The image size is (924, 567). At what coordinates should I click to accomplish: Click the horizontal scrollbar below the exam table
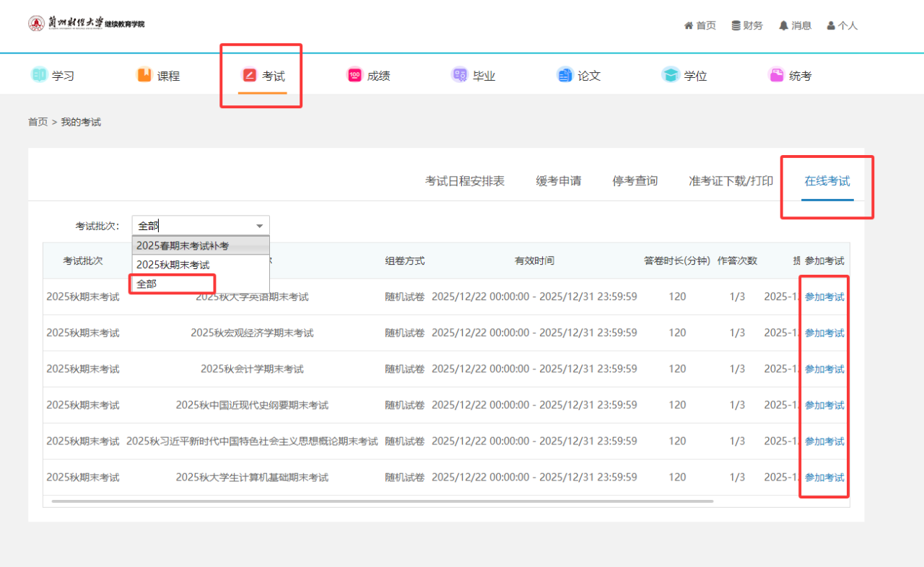coord(382,501)
